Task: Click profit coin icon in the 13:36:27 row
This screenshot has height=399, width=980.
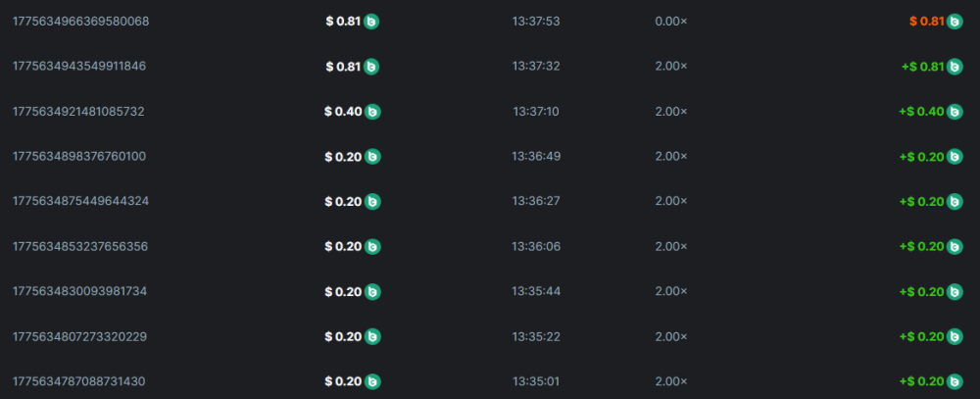Action: point(955,202)
